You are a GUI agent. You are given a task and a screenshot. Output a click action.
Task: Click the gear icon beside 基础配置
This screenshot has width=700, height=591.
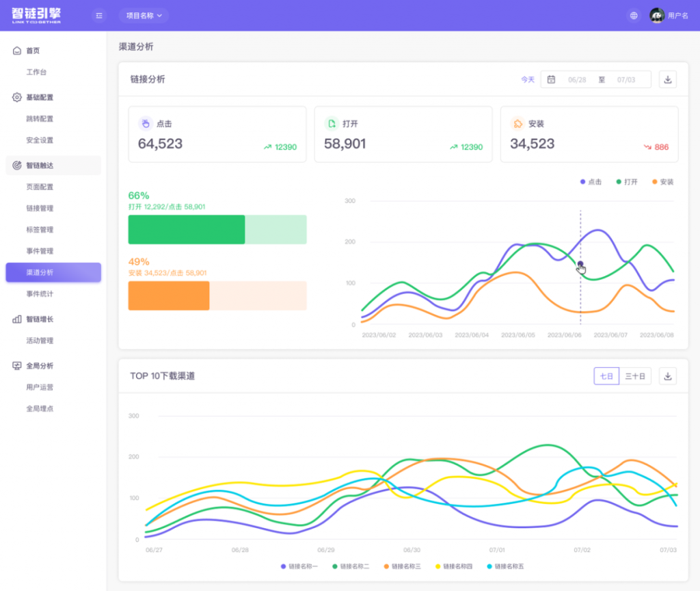(x=17, y=97)
